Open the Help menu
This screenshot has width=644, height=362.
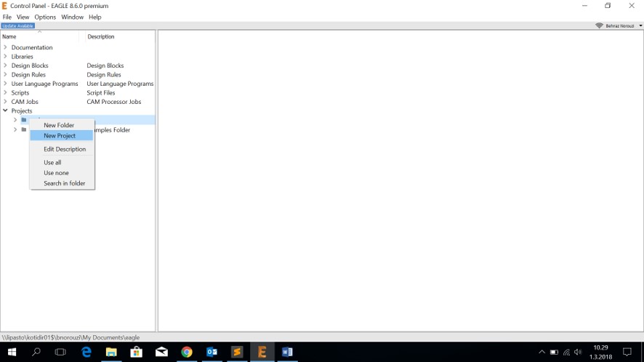[95, 17]
